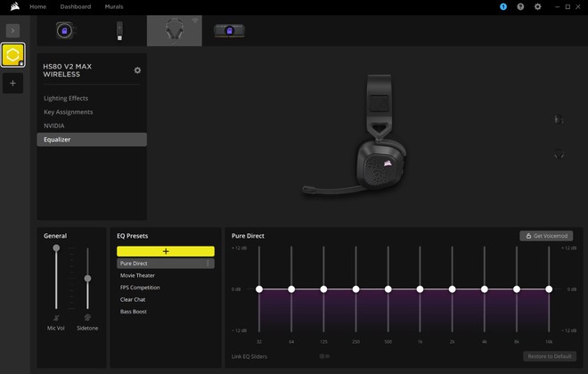Image resolution: width=588 pixels, height=374 pixels.
Task: Open the Dashboard tab
Action: pos(76,7)
